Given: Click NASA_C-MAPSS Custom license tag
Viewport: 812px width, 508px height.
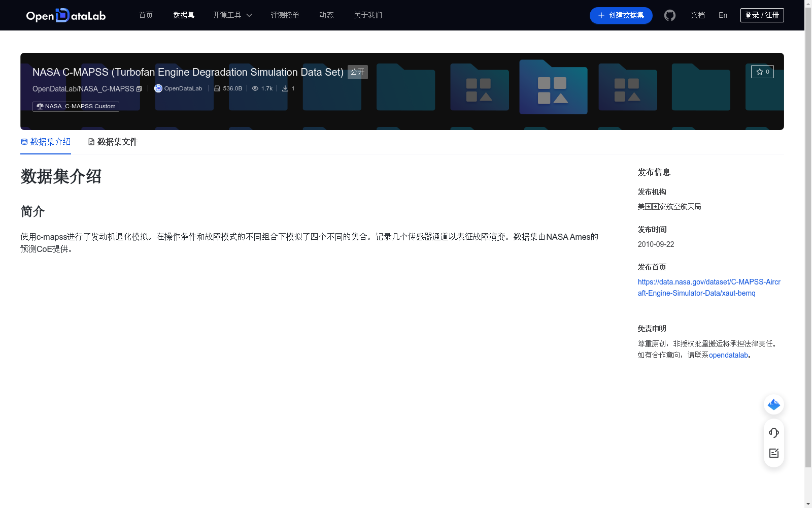Looking at the screenshot, I should coord(76,106).
